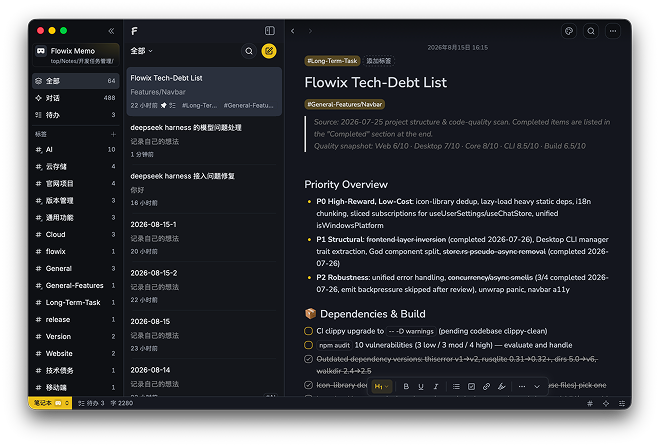The image size is (660, 447).
Task: Apply italic formatting in floating toolbar
Action: click(x=436, y=386)
